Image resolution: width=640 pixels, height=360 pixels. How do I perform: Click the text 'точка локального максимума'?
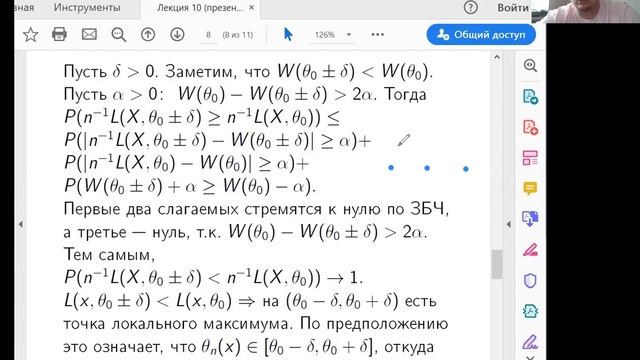(x=178, y=324)
